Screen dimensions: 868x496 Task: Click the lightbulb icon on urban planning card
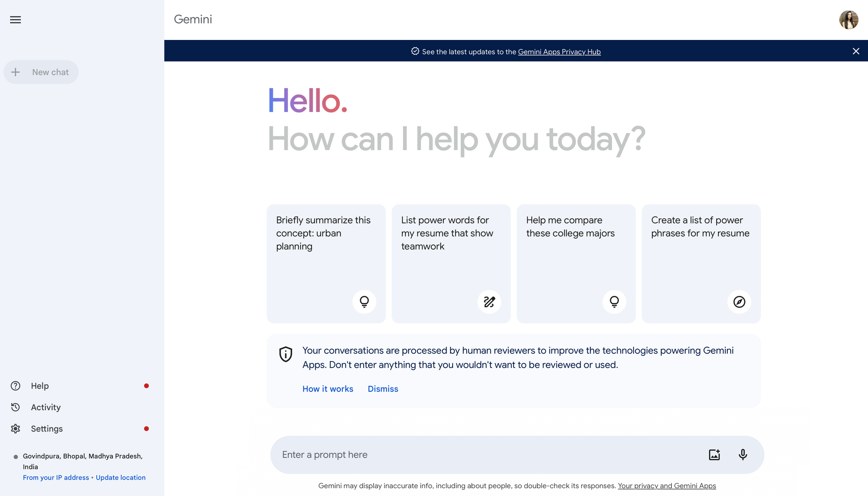tap(364, 302)
